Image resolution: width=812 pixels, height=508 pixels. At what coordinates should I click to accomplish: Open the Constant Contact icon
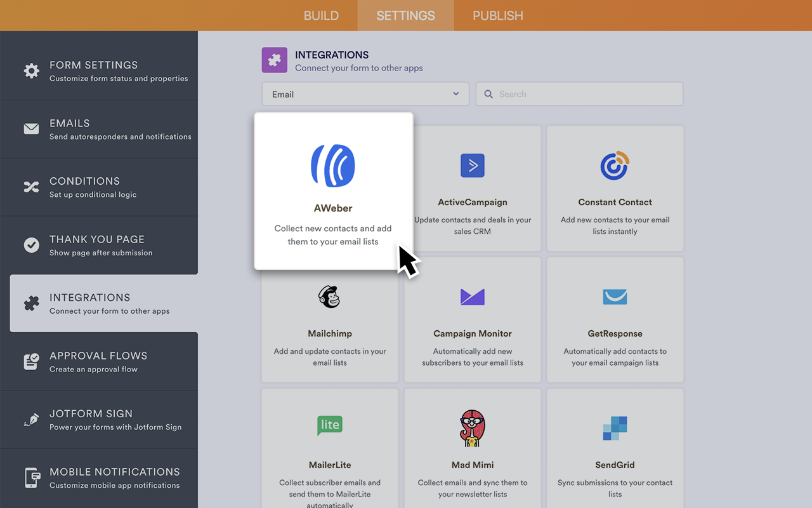[x=615, y=166]
